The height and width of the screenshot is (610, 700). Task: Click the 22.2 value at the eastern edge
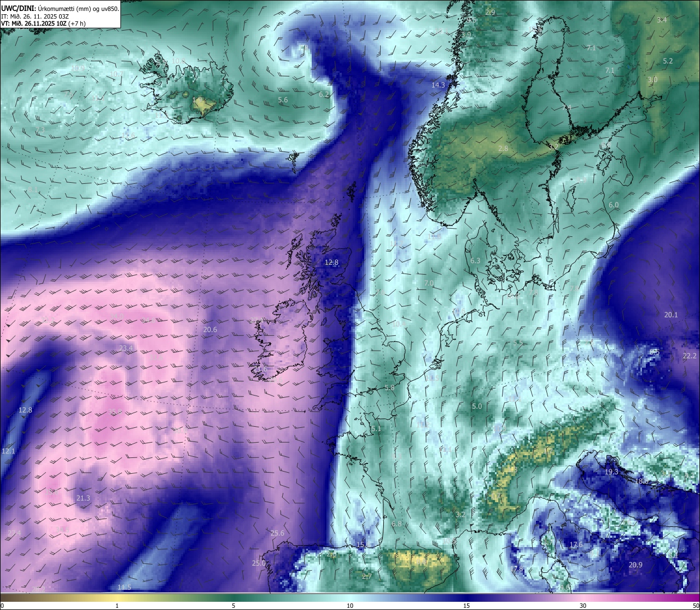click(x=690, y=356)
